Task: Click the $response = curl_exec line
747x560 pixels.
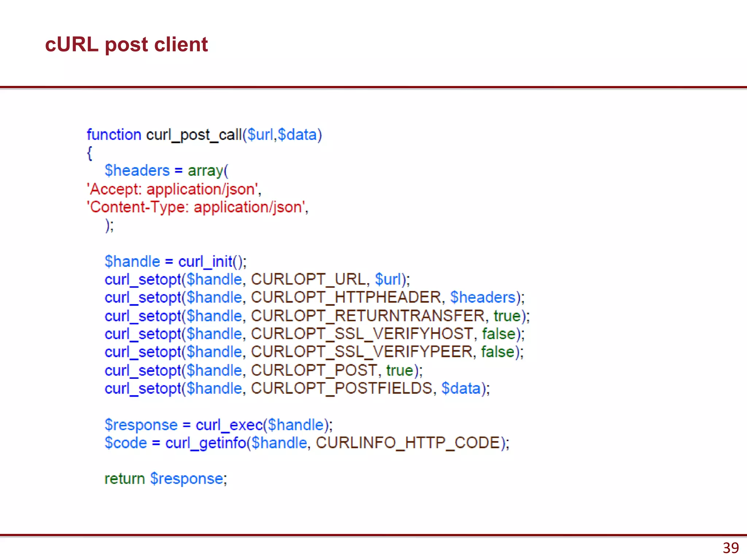Action: point(218,425)
